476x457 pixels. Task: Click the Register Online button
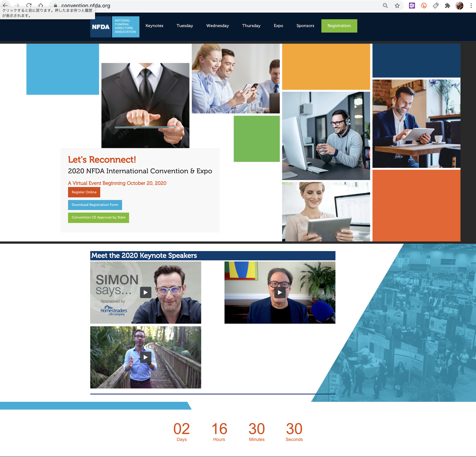pyautogui.click(x=84, y=192)
